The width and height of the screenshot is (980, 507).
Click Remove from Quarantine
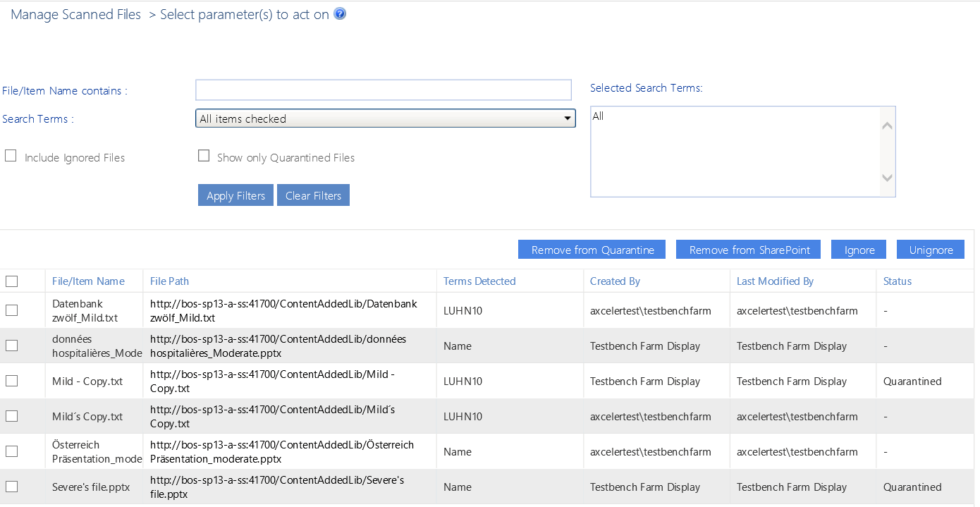click(x=592, y=249)
